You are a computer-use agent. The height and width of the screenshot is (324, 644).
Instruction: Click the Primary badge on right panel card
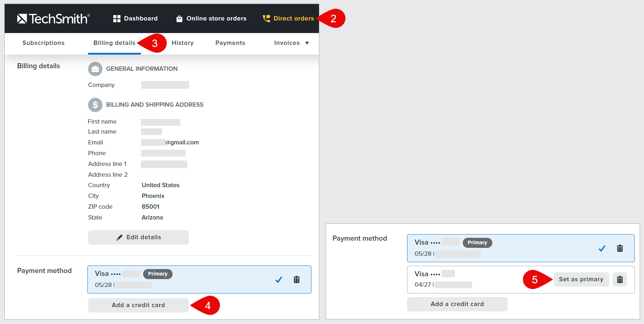coord(478,243)
